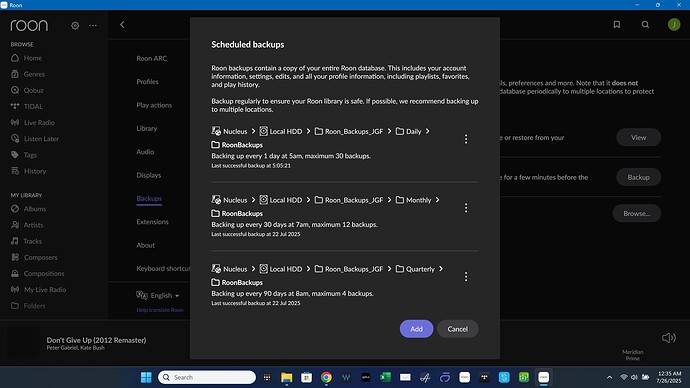The height and width of the screenshot is (388, 690).
Task: Go back with the left arrow
Action: pos(122,25)
